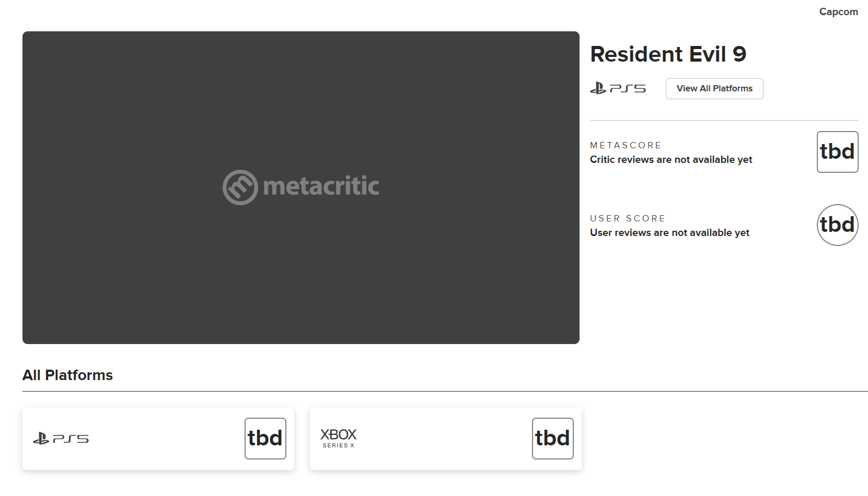
Task: Open View All Platforms button
Action: [x=714, y=89]
